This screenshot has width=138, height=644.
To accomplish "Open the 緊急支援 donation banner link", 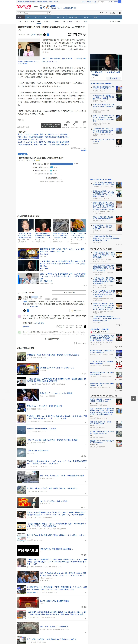I will (37, 2).
